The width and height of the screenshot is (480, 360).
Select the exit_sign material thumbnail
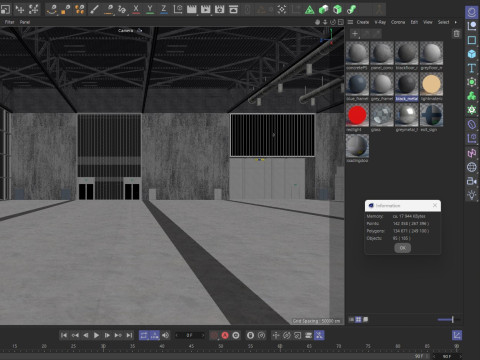431,115
